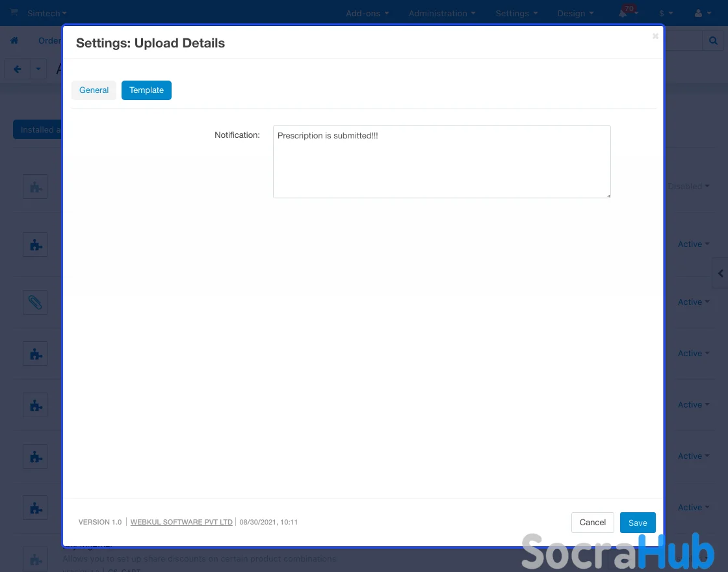
Task: Click the paperclip add-on icon
Action: (35, 302)
